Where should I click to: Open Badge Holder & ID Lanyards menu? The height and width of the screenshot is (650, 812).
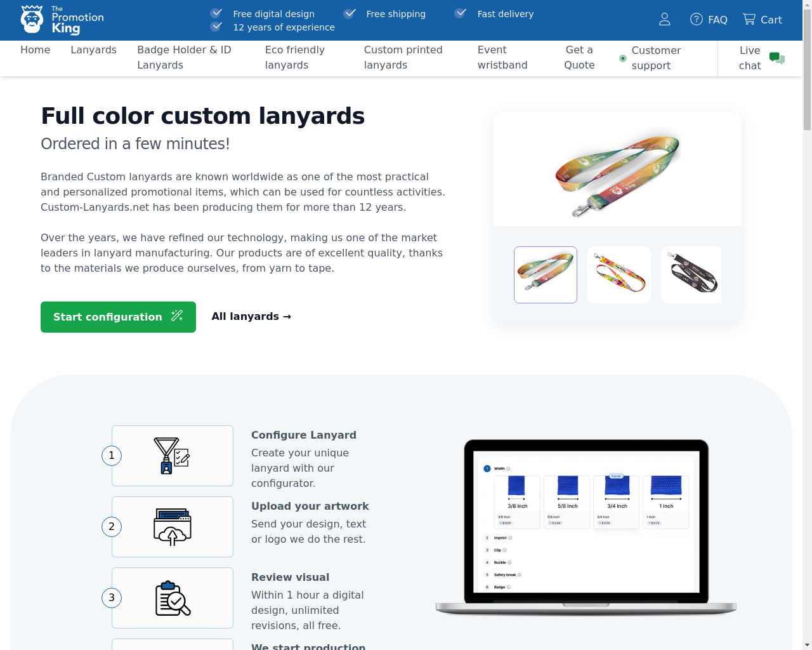click(x=184, y=57)
